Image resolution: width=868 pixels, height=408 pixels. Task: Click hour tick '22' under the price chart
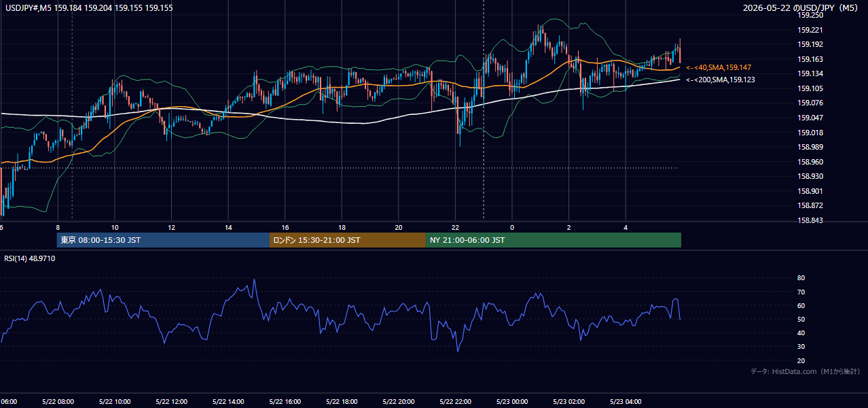coord(455,227)
